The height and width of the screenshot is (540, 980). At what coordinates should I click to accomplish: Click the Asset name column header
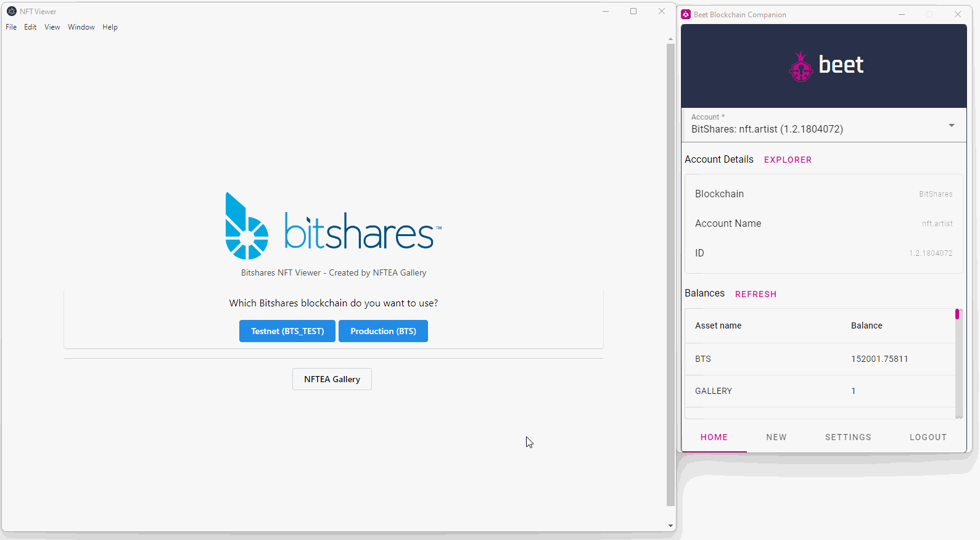[719, 325]
